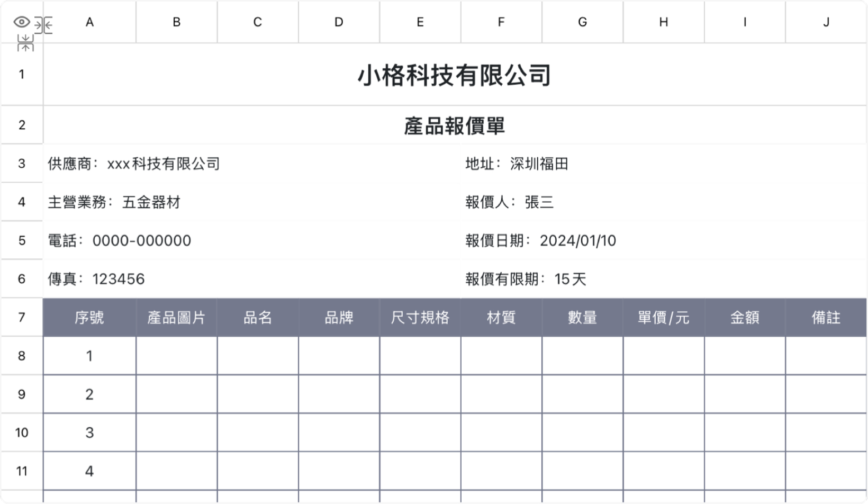The height and width of the screenshot is (504, 868).
Task: Click empty 產品圖片 cell in row 8
Action: 177,356
